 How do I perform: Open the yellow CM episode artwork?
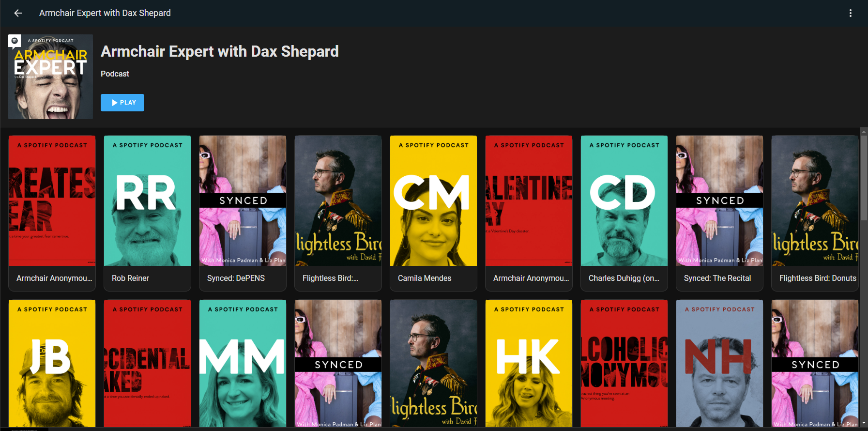[x=433, y=200]
